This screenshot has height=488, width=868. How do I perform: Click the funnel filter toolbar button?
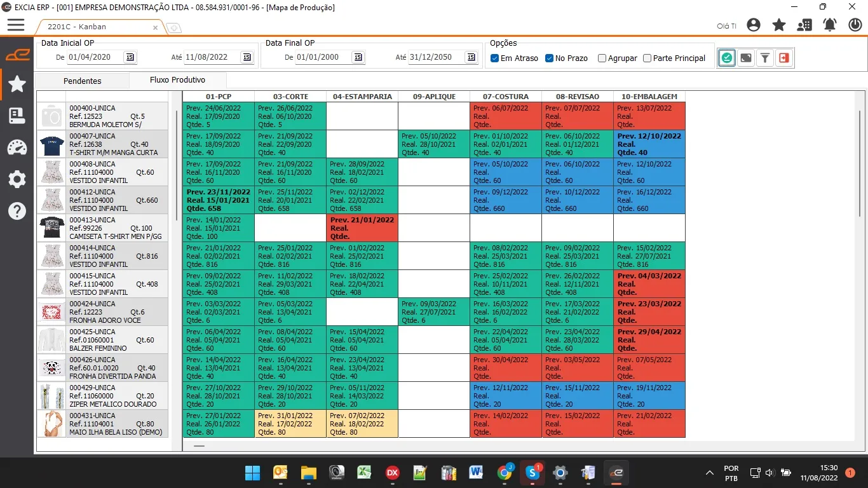(x=765, y=58)
